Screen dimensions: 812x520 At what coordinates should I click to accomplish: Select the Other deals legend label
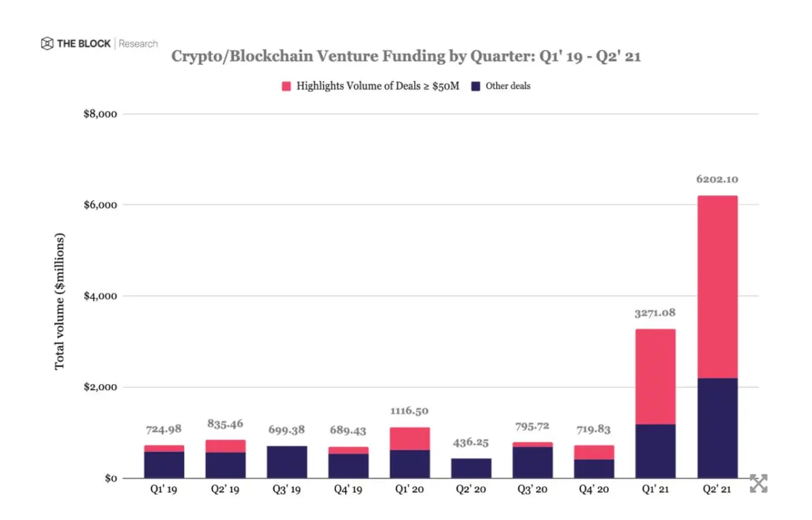click(x=508, y=86)
